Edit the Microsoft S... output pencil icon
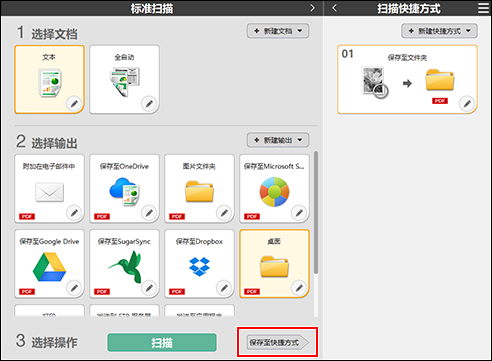492x361 pixels. tap(299, 212)
